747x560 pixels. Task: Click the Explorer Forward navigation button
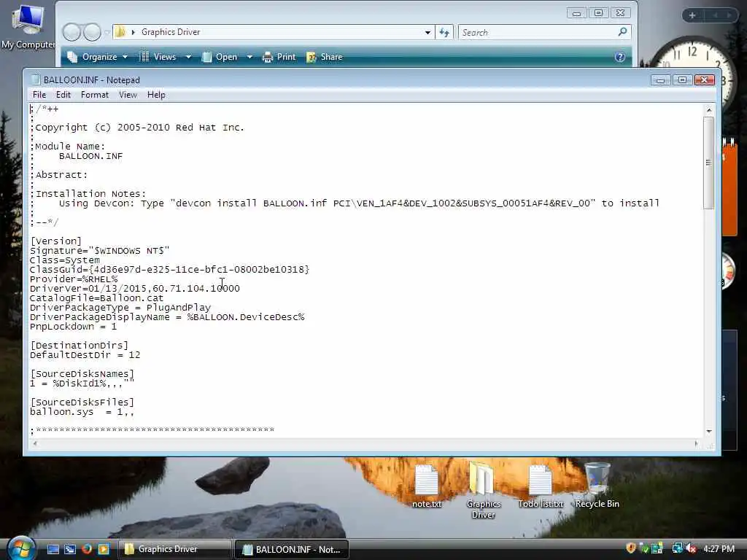(x=92, y=32)
